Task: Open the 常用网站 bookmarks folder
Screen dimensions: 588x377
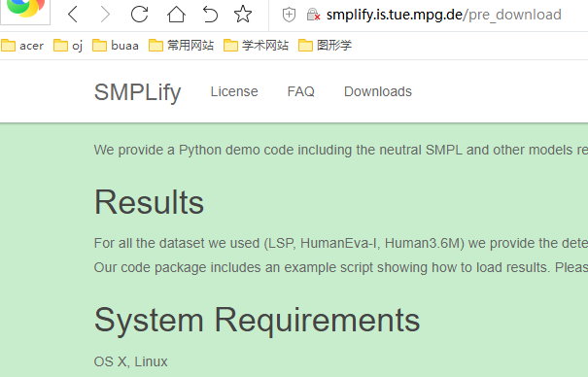Action: pos(181,46)
